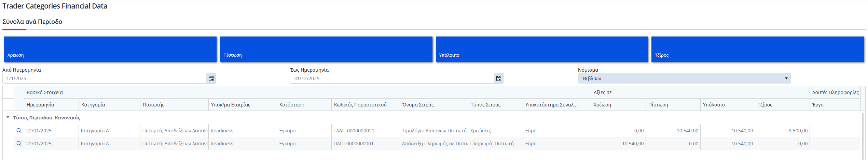Select the Απόδειξη Πληρωμής σε Πιστωτή cell

click(x=434, y=144)
